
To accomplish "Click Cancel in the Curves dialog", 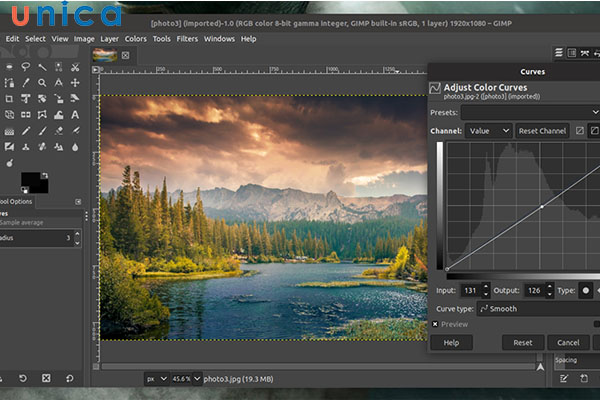I will pyautogui.click(x=568, y=343).
